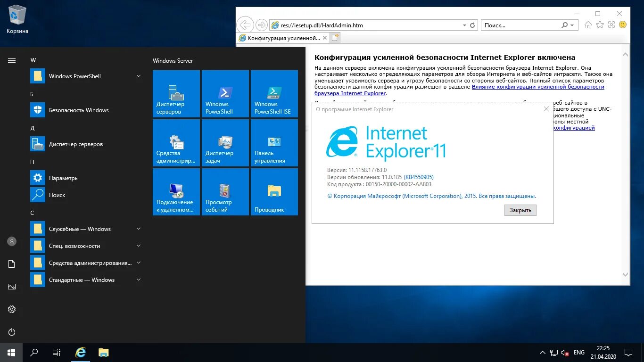Open Documents icon in Start sidebar

tap(12, 264)
